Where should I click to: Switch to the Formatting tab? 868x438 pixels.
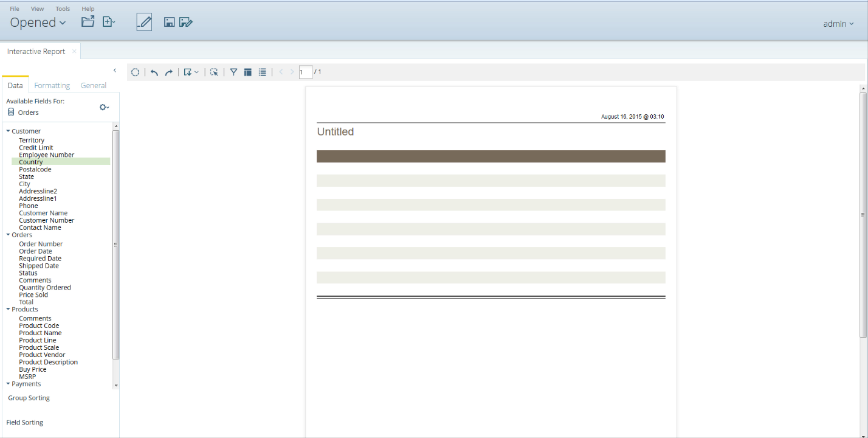(52, 85)
